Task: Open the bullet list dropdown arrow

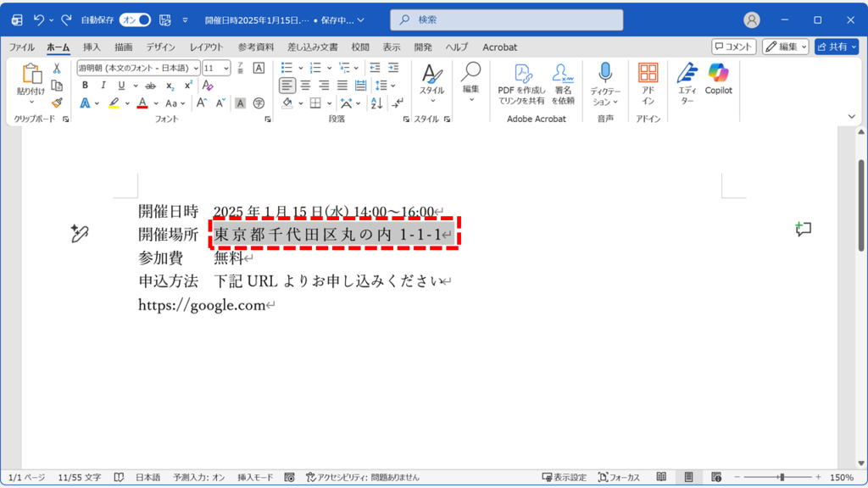Action: 300,68
